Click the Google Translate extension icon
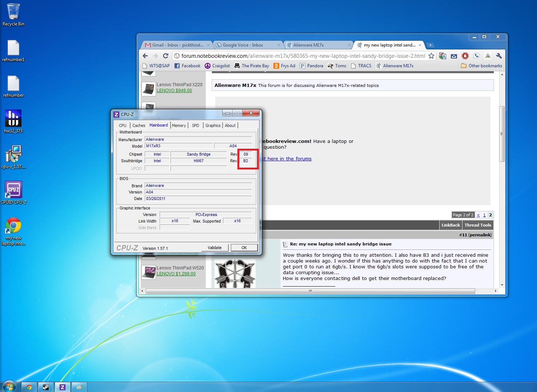This screenshot has height=392, width=537. tap(442, 56)
